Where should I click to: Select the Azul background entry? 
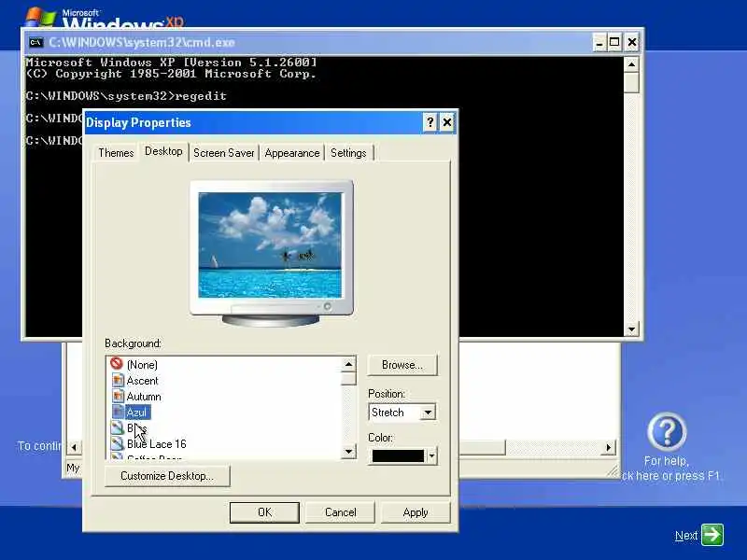tap(136, 413)
